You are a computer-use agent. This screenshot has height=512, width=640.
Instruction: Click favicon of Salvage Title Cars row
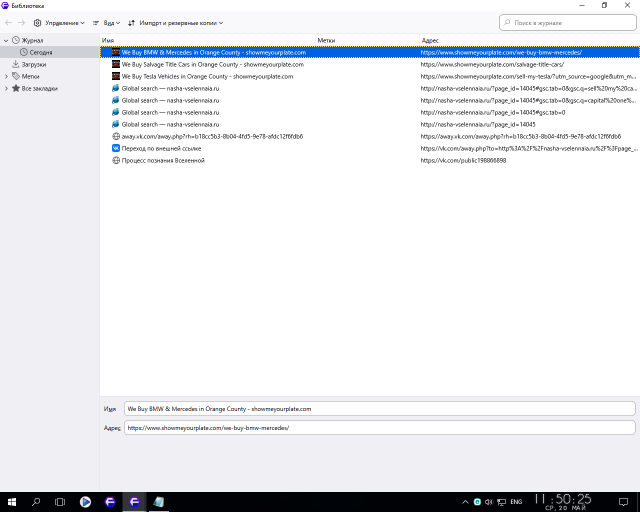116,64
